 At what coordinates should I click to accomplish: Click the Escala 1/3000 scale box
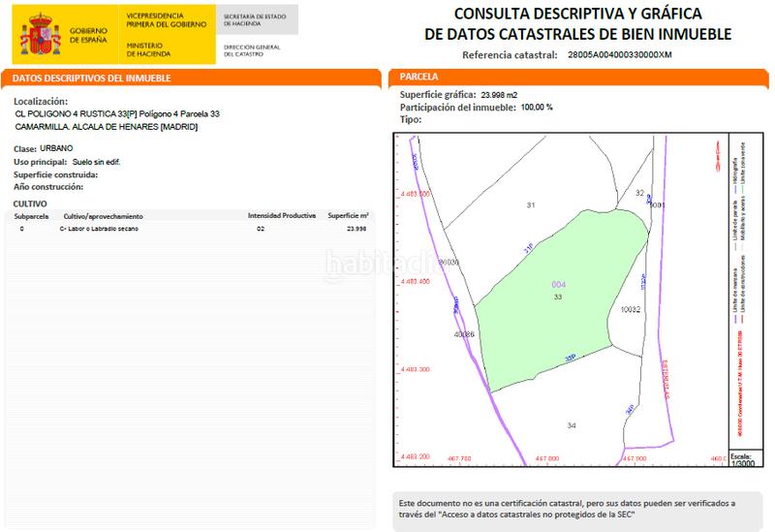(x=742, y=460)
